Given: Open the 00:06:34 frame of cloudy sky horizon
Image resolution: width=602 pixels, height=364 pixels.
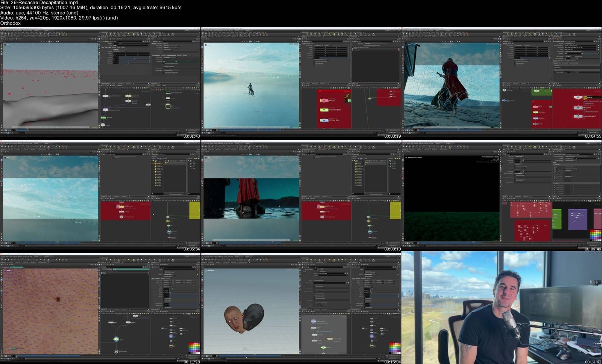Looking at the screenshot, I should [100, 196].
